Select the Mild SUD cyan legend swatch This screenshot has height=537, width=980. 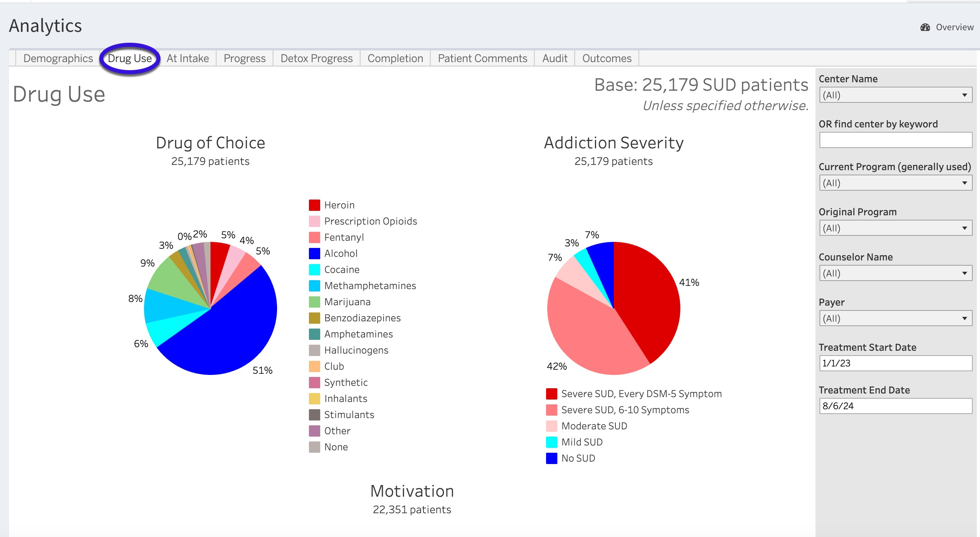tap(551, 442)
